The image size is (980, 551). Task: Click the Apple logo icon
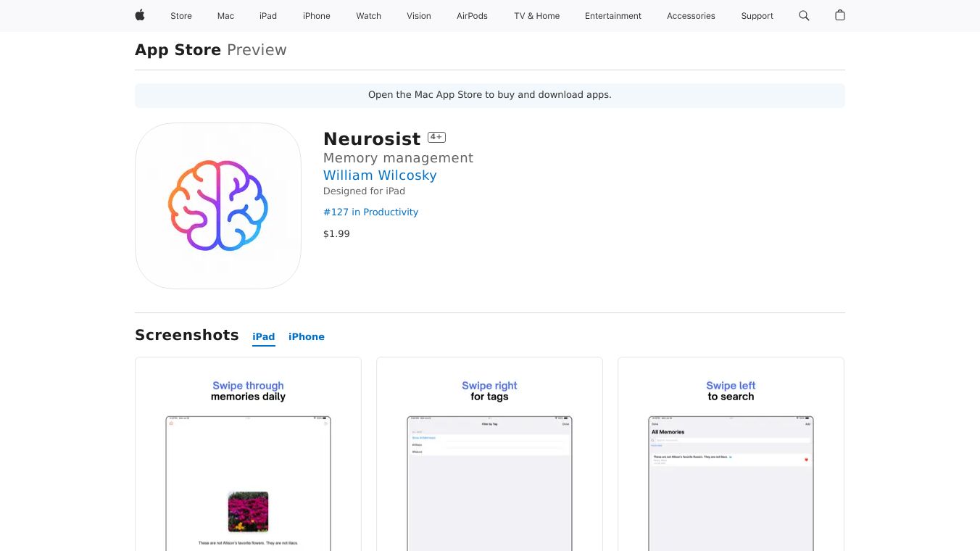pyautogui.click(x=140, y=15)
